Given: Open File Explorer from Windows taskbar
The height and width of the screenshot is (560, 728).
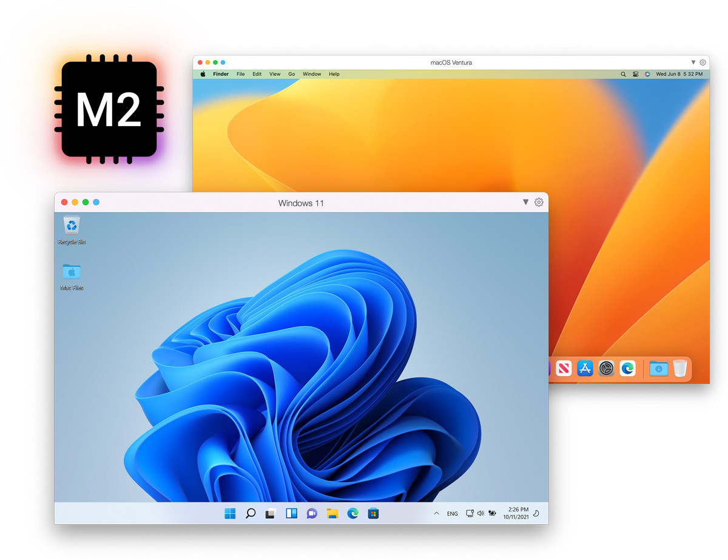Looking at the screenshot, I should pyautogui.click(x=332, y=514).
